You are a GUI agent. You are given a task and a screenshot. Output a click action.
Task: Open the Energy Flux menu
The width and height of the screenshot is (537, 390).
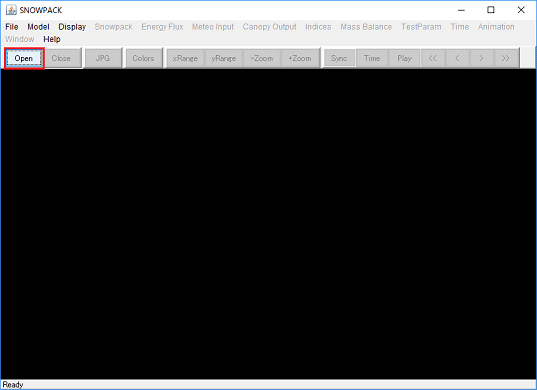click(162, 27)
